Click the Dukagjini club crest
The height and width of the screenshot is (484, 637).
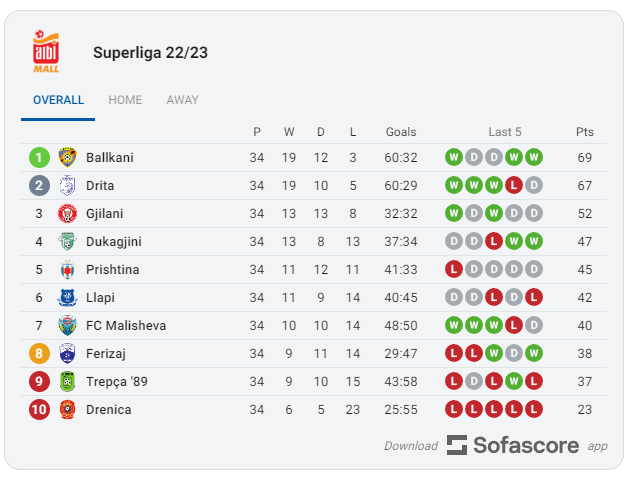click(67, 242)
